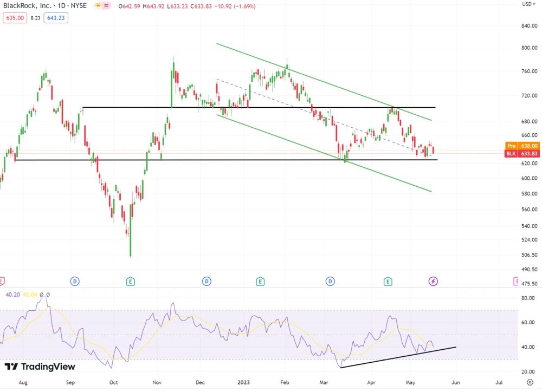
Task: Click the 80.00 RSI scale label
Action: coord(528,298)
